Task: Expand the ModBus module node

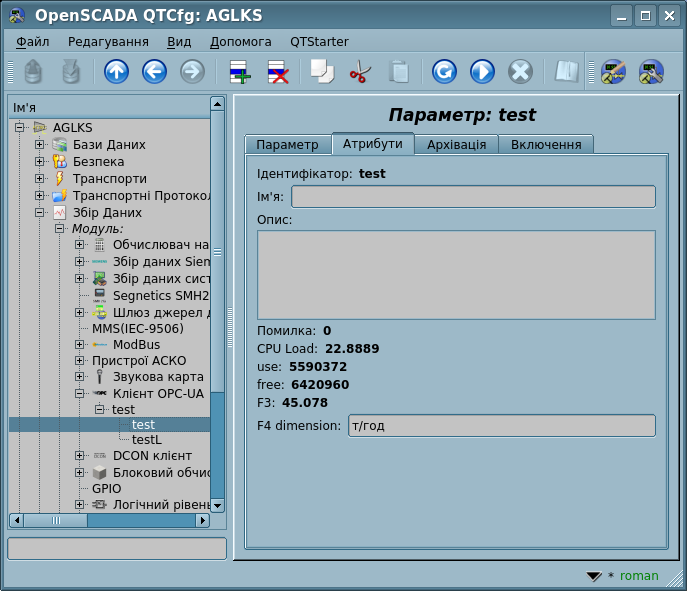Action: tap(80, 345)
